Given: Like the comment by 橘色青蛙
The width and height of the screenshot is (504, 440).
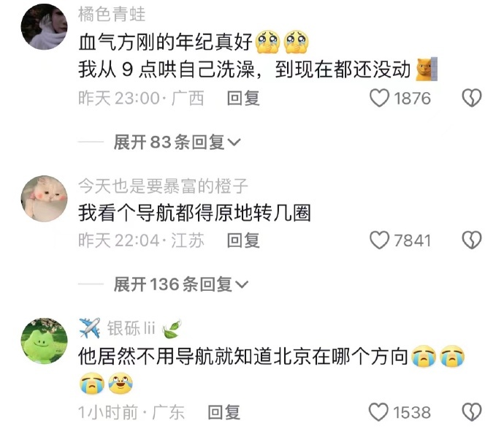Looking at the screenshot, I should tap(379, 98).
